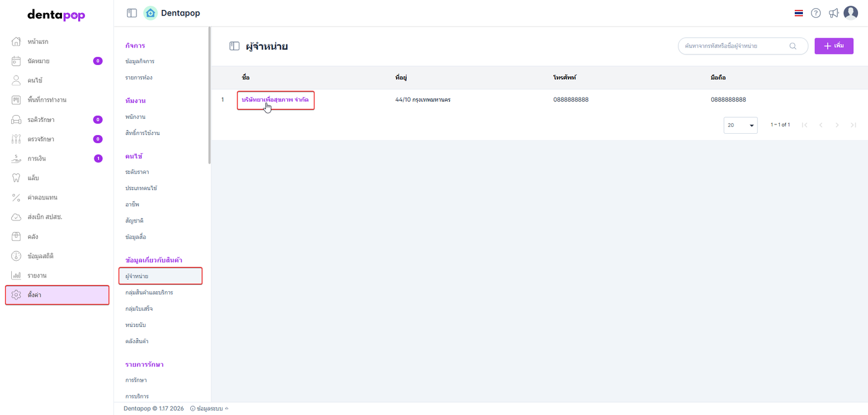Screen dimensions: 868x415
Task: Open the พื้นที่การทำงาน workspace icon
Action: click(x=17, y=100)
